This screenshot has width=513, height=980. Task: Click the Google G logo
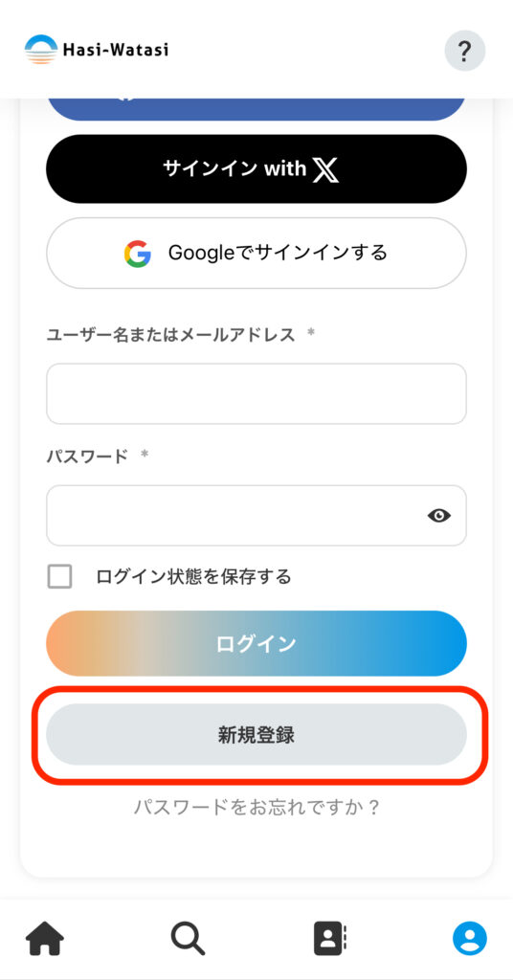pyautogui.click(x=138, y=254)
